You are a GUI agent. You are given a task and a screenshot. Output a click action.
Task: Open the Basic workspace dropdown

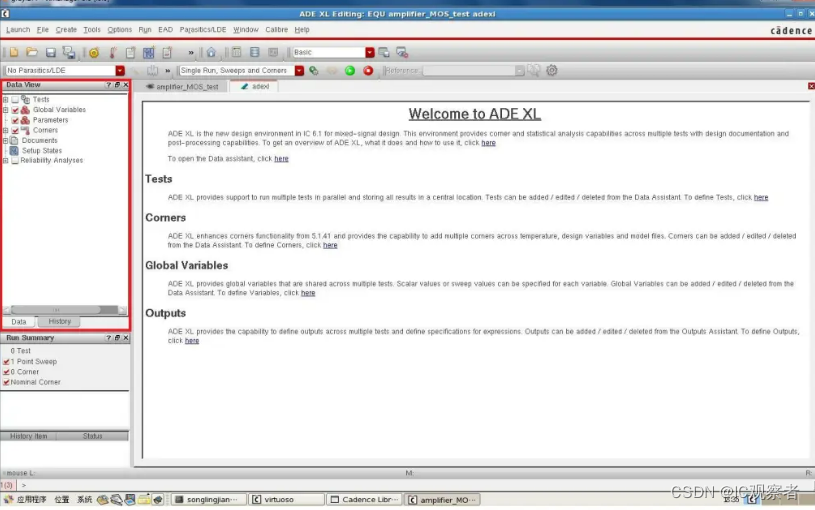click(370, 52)
